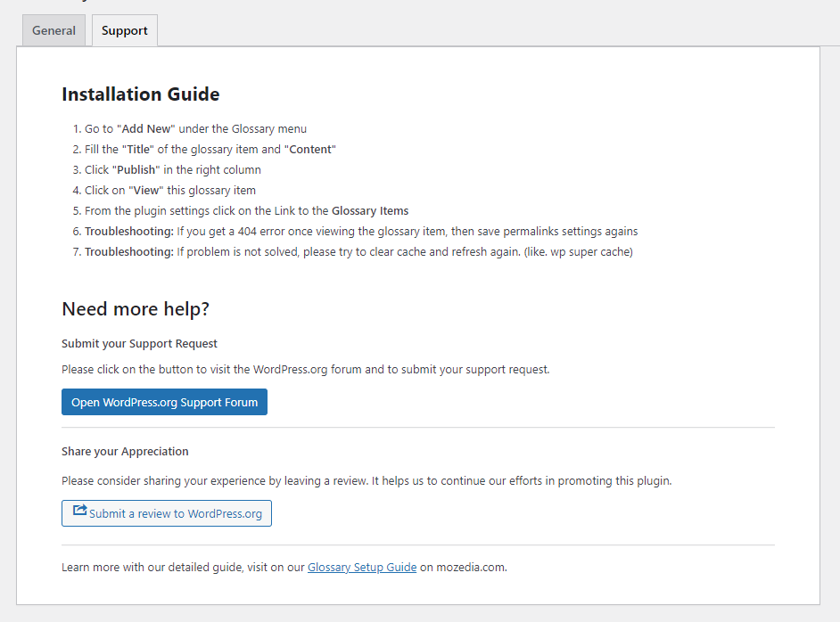This screenshot has width=840, height=622.
Task: Switch to the General tab
Action: click(x=54, y=30)
